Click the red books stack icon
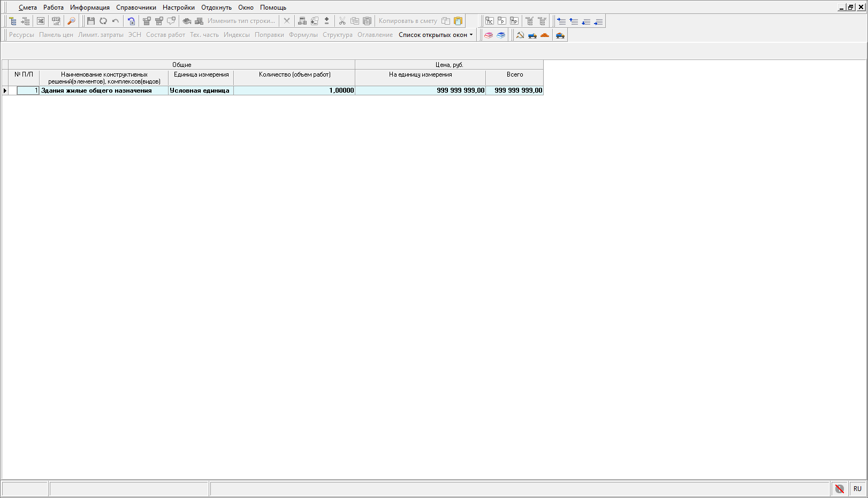The height and width of the screenshot is (498, 868). (x=489, y=35)
